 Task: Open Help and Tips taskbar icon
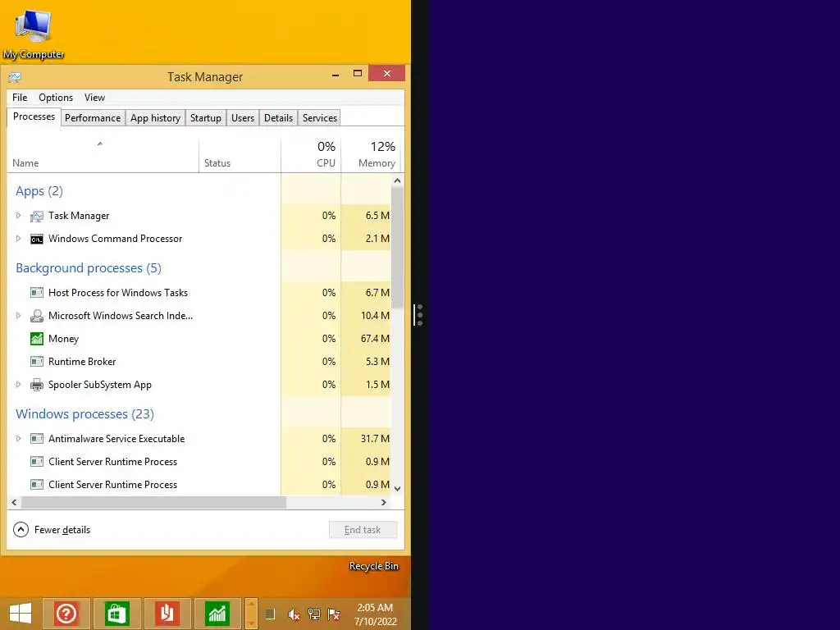point(66,614)
